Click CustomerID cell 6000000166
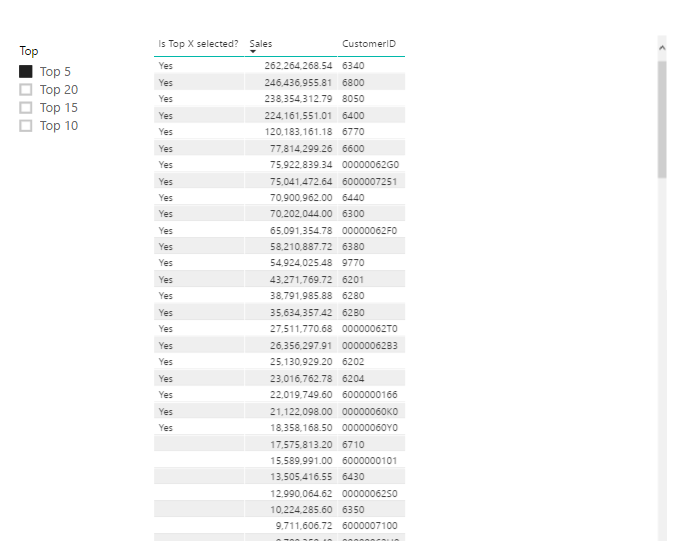 [x=370, y=395]
